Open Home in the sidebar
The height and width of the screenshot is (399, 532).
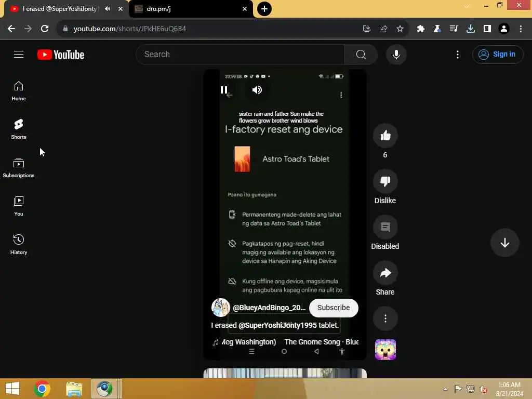pyautogui.click(x=19, y=91)
